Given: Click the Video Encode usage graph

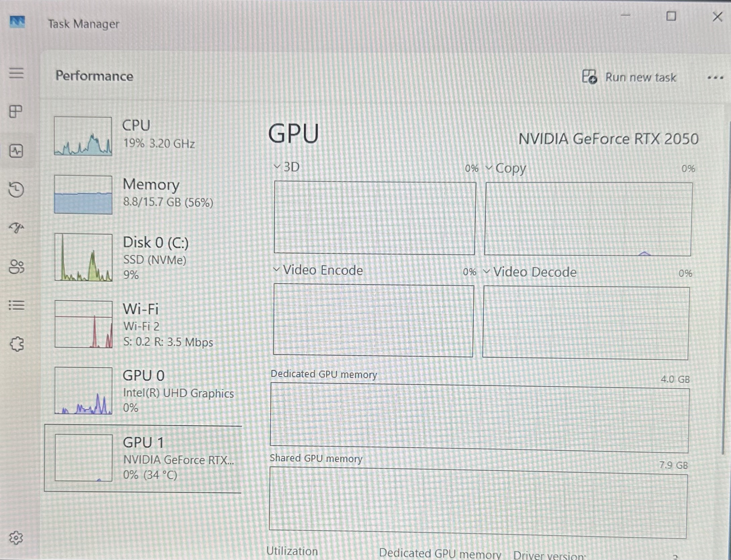Looking at the screenshot, I should click(373, 320).
